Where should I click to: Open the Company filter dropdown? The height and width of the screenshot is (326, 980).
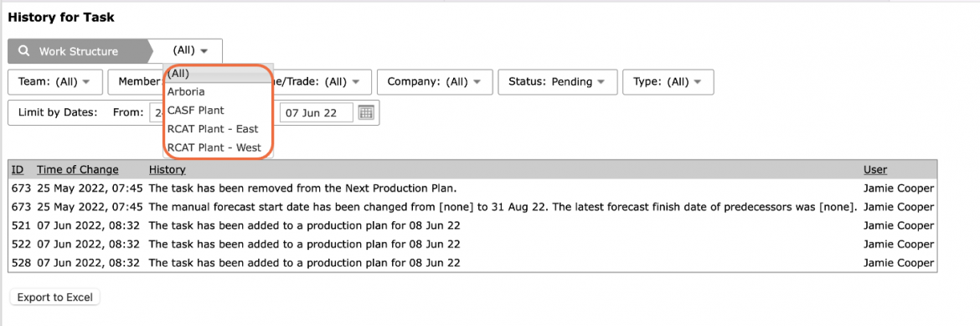435,82
